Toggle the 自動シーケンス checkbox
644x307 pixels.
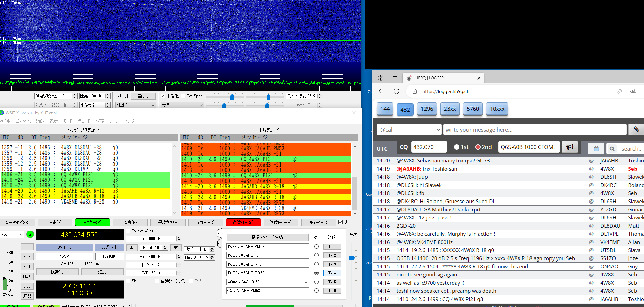(x=157, y=281)
